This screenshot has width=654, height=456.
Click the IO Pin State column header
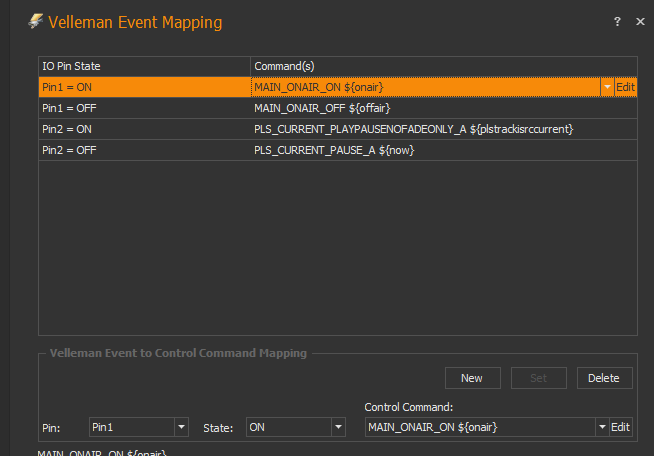click(145, 66)
